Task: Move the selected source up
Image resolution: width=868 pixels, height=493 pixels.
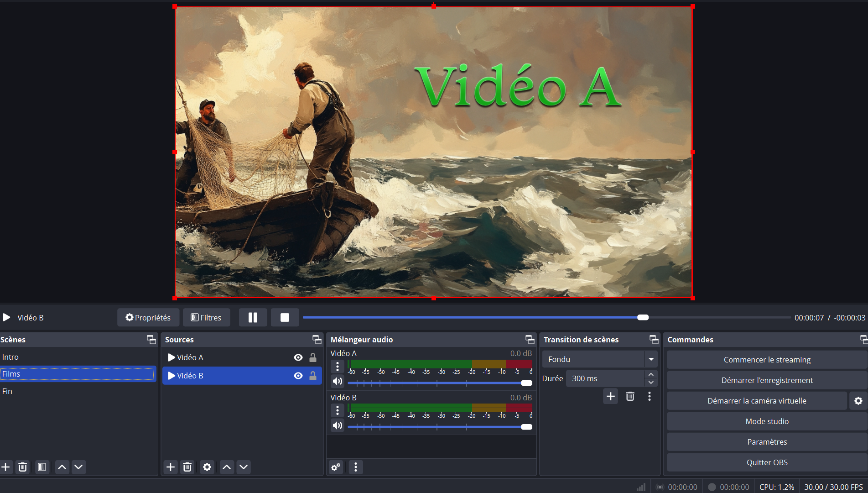Action: pyautogui.click(x=227, y=467)
